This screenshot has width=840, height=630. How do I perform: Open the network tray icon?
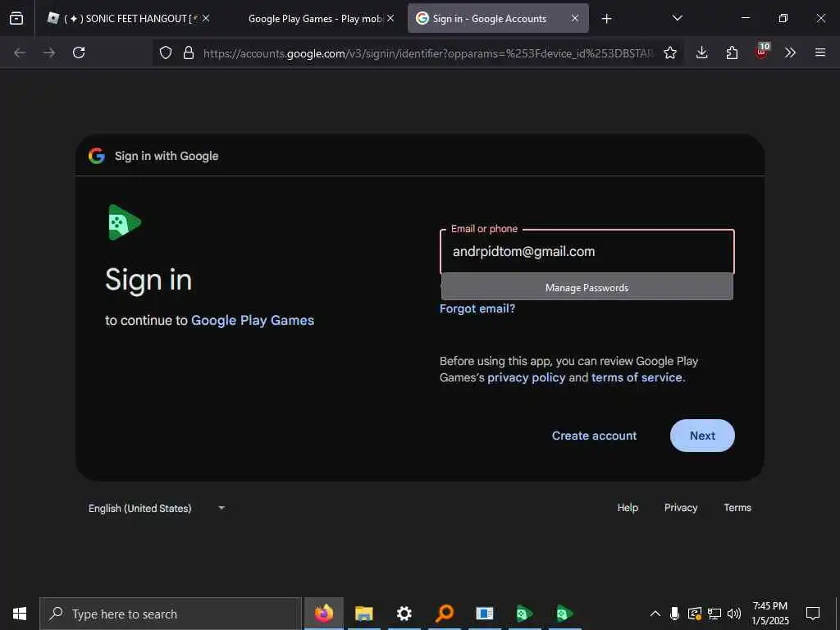pos(714,614)
